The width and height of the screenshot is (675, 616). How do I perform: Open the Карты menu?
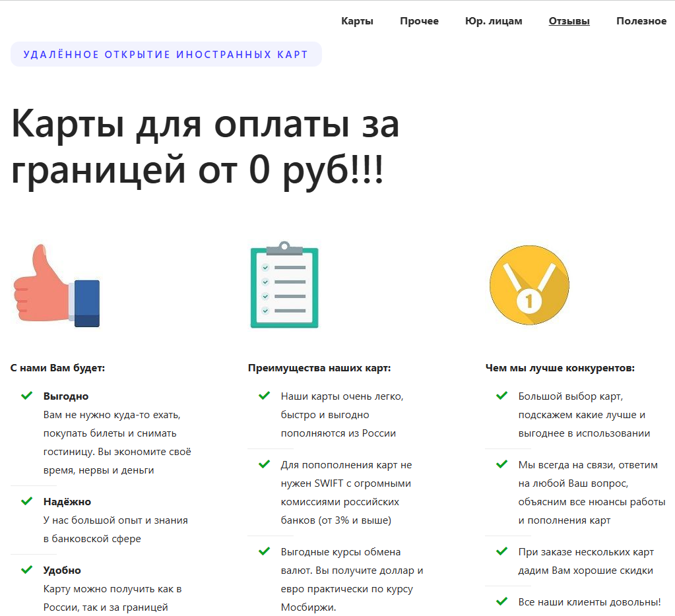point(357,21)
